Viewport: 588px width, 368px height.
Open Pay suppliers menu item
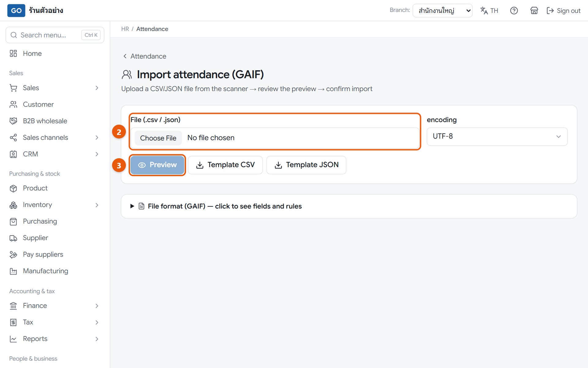tap(55, 255)
